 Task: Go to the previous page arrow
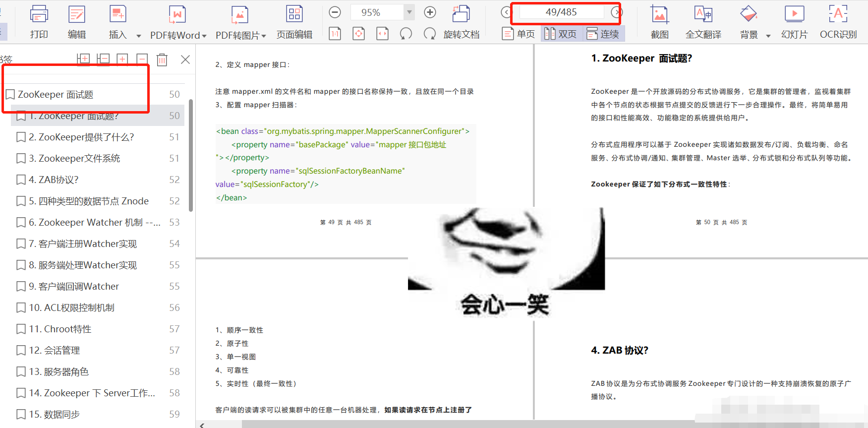(506, 12)
